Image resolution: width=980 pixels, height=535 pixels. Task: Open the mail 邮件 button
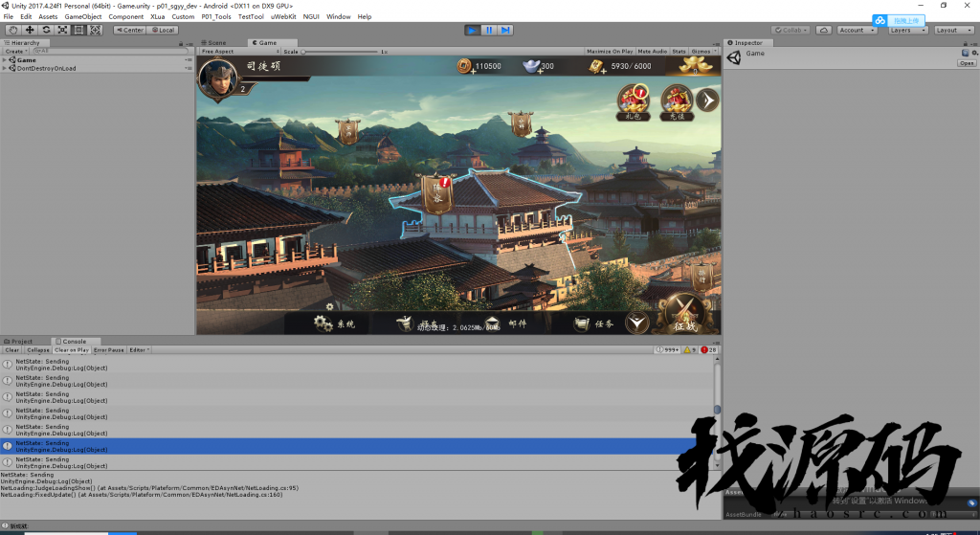point(506,323)
